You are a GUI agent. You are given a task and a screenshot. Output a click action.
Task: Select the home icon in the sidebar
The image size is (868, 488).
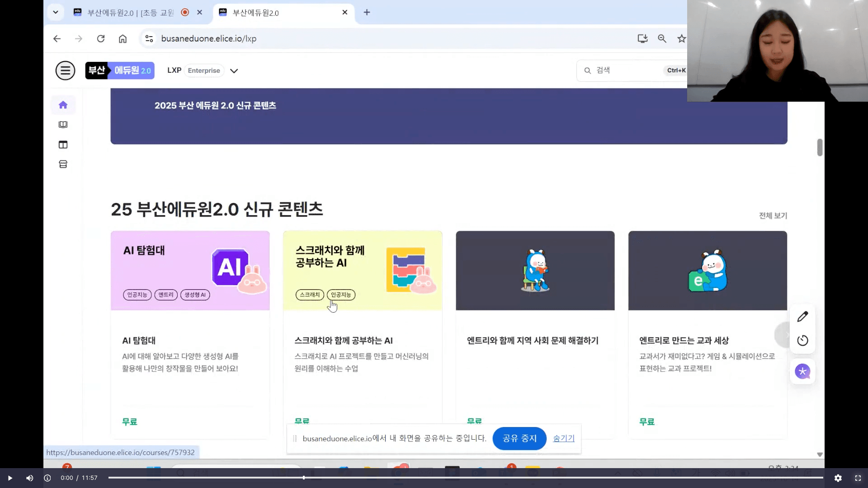(x=63, y=104)
